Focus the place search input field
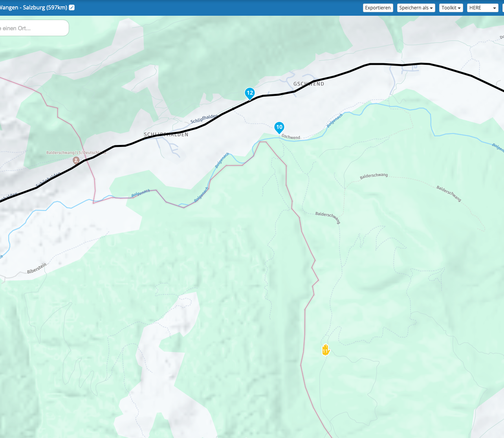 coord(33,28)
